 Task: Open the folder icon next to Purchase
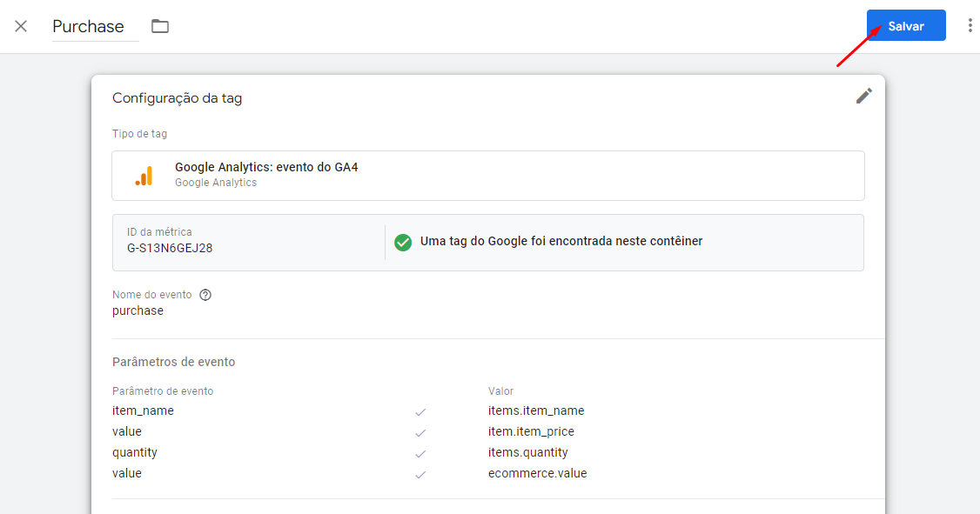[160, 26]
